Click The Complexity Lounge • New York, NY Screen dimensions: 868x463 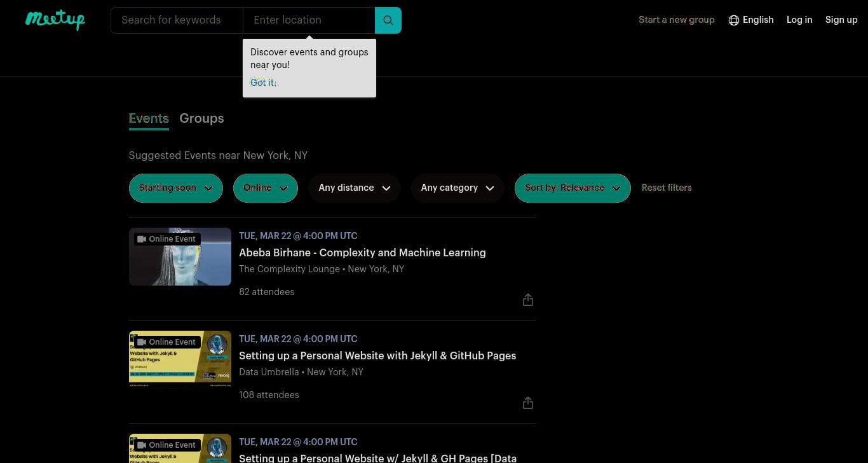click(x=322, y=269)
